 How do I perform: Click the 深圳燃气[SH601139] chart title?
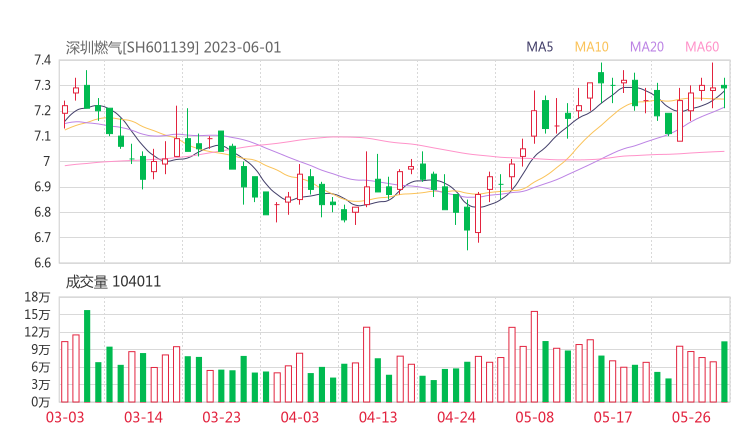133,47
